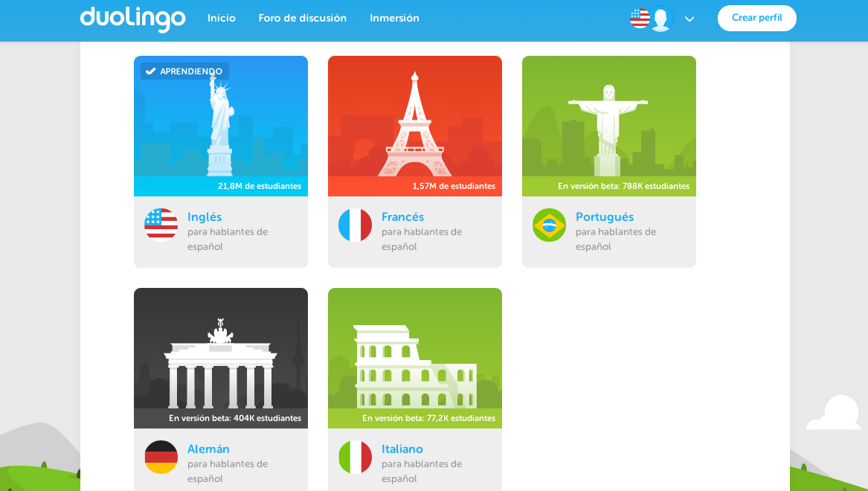Select the Colosseum course image

pyautogui.click(x=415, y=358)
